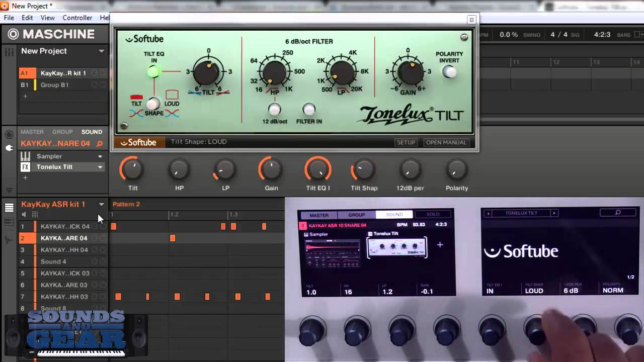Click the first circle icon on the KAYKA..ARE 04 row
The height and width of the screenshot is (362, 644).
click(94, 238)
